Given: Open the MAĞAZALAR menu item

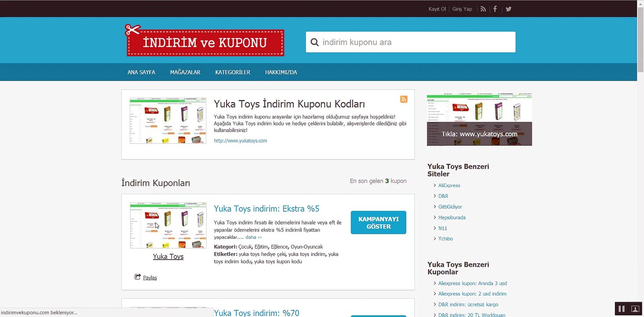Looking at the screenshot, I should tap(185, 72).
